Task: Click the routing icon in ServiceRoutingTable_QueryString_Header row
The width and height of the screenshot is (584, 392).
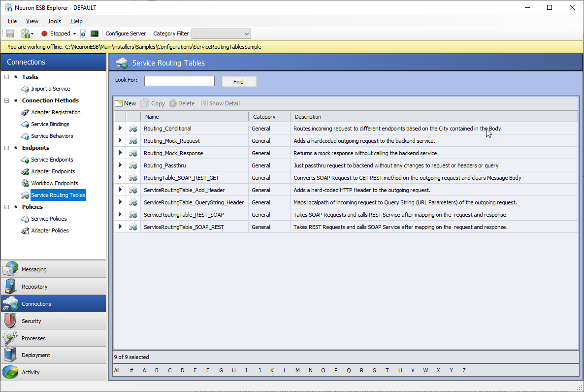Action: [x=133, y=202]
